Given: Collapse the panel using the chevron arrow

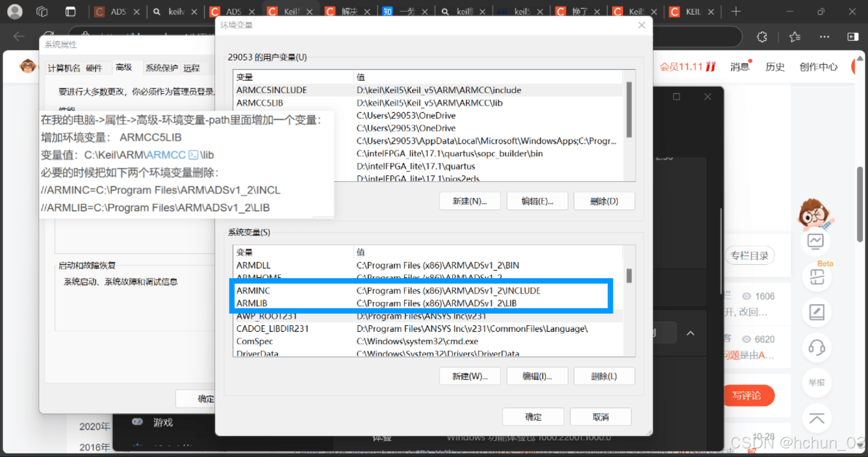Looking at the screenshot, I should pos(691,333).
